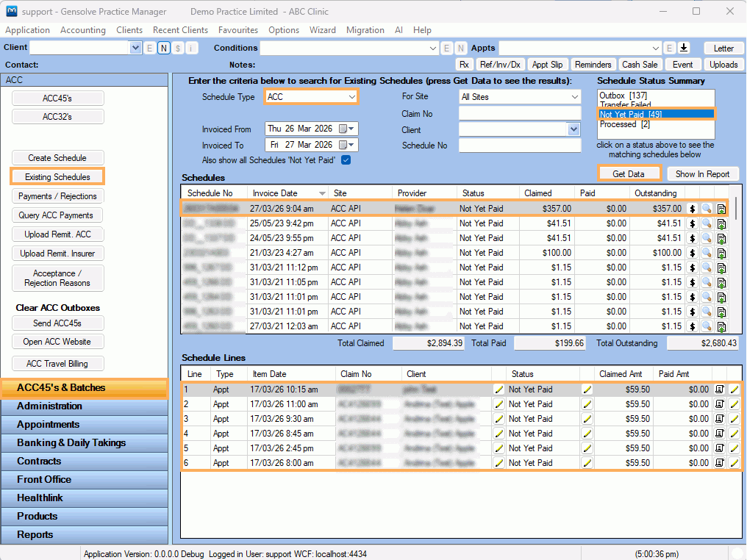Open the Invoiced From date picker
The image size is (747, 560).
(x=347, y=129)
